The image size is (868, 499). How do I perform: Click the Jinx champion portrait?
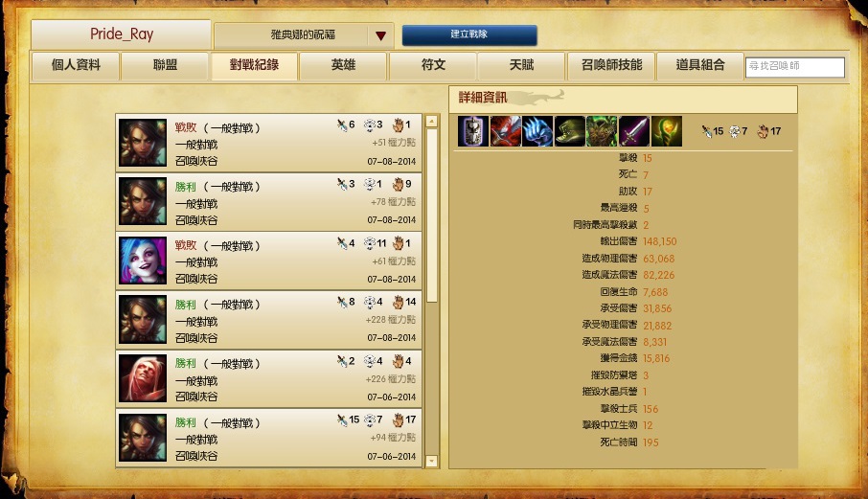pyautogui.click(x=143, y=260)
